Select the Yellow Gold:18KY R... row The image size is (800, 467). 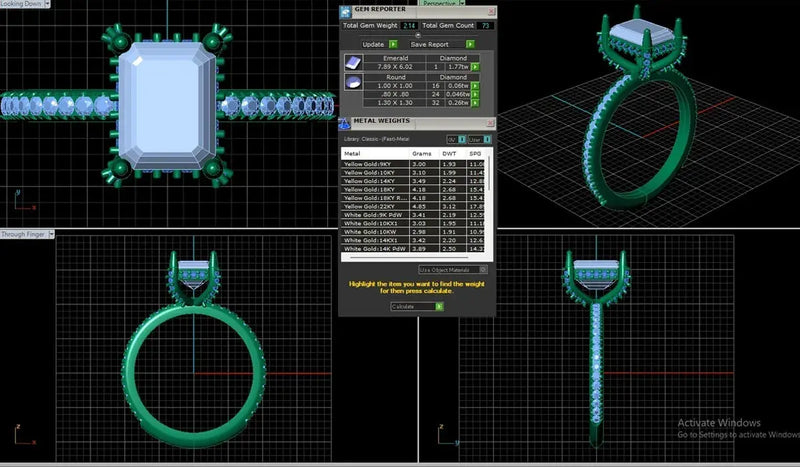(413, 198)
